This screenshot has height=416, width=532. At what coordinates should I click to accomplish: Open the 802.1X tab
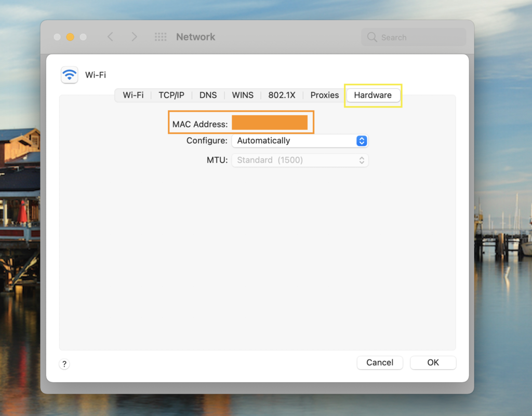click(282, 95)
